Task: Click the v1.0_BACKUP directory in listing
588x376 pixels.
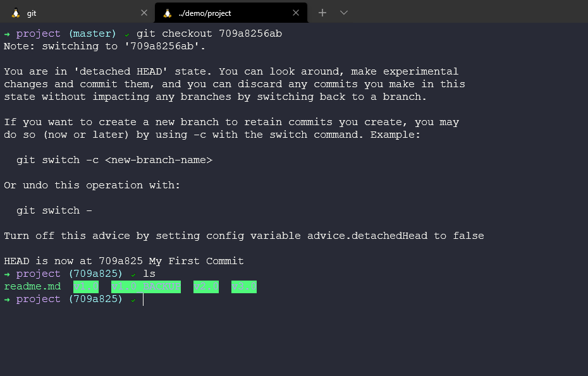Action: [146, 287]
